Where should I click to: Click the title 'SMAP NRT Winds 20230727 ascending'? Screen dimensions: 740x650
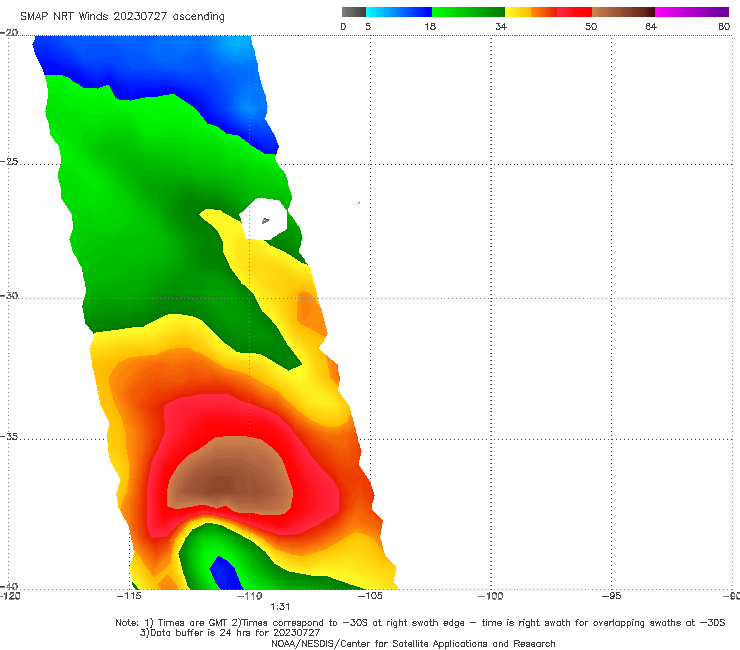click(122, 16)
